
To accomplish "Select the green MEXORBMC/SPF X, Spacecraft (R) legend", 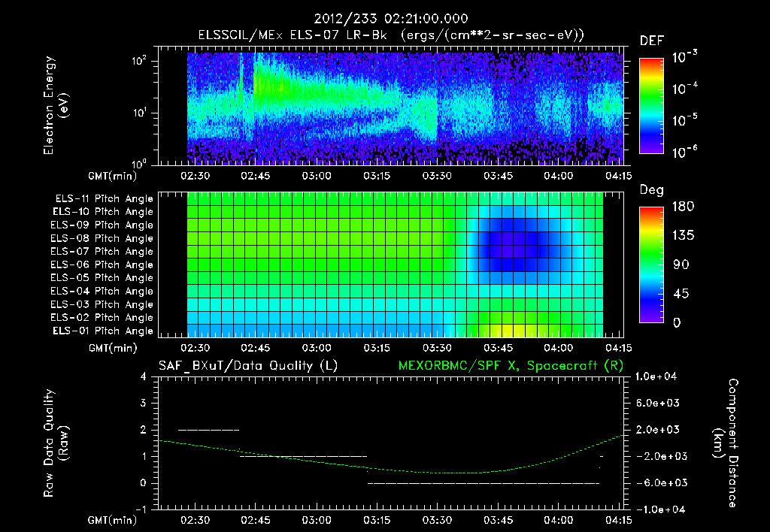I will (x=511, y=366).
